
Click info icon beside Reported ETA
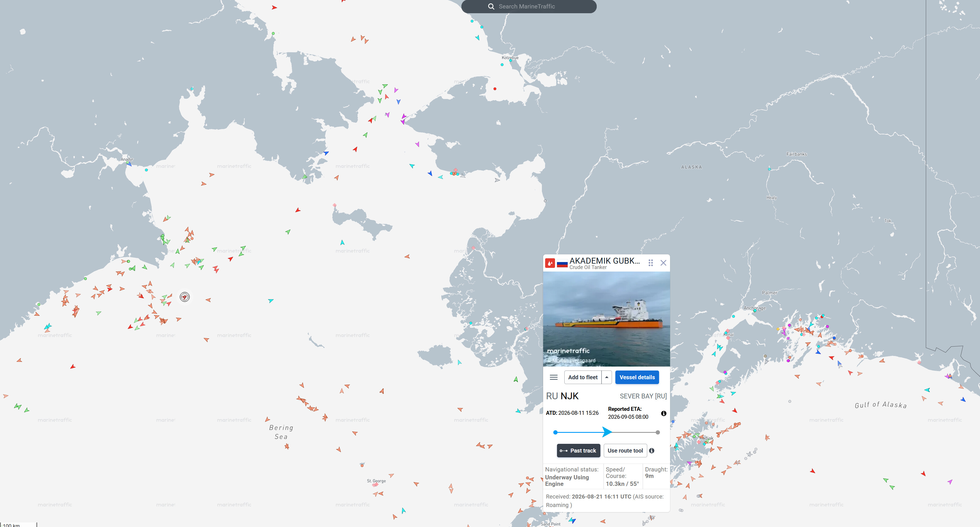[664, 414]
